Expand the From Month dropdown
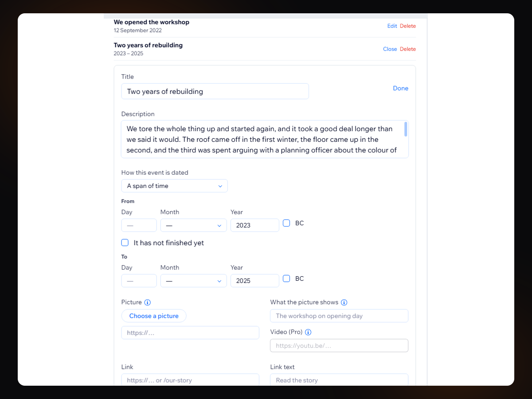 coord(194,225)
